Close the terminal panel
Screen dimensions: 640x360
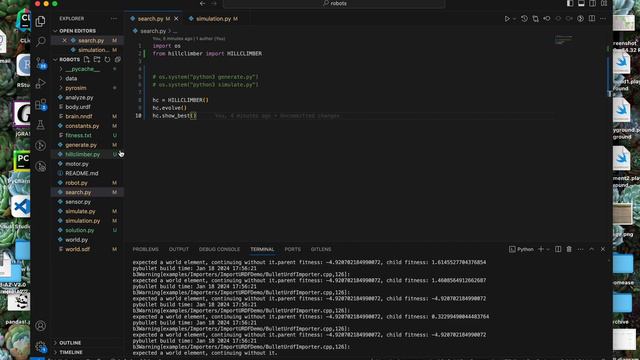(603, 249)
